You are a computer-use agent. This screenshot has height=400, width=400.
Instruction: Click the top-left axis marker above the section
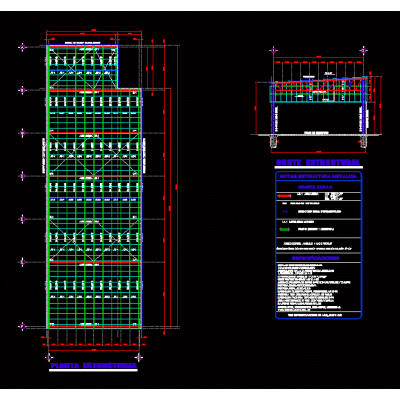274,51
